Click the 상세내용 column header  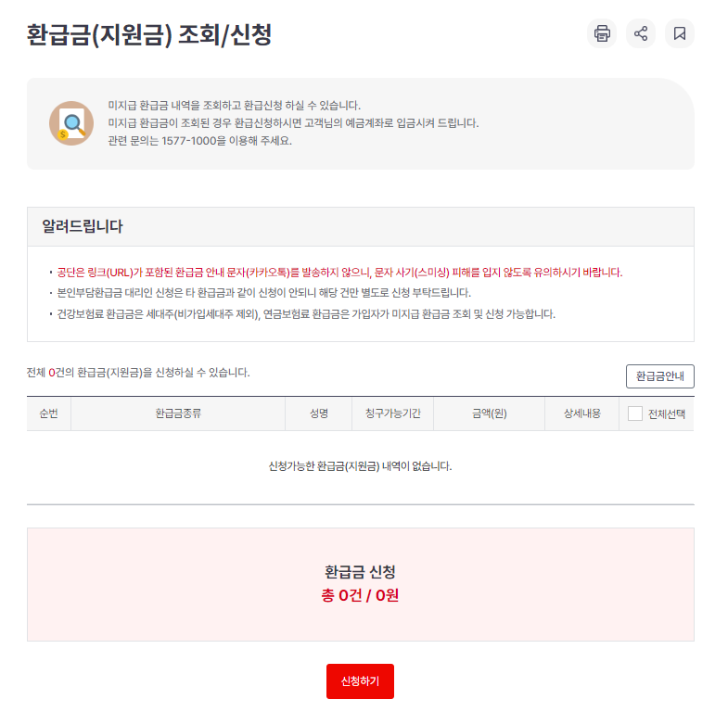pos(581,413)
